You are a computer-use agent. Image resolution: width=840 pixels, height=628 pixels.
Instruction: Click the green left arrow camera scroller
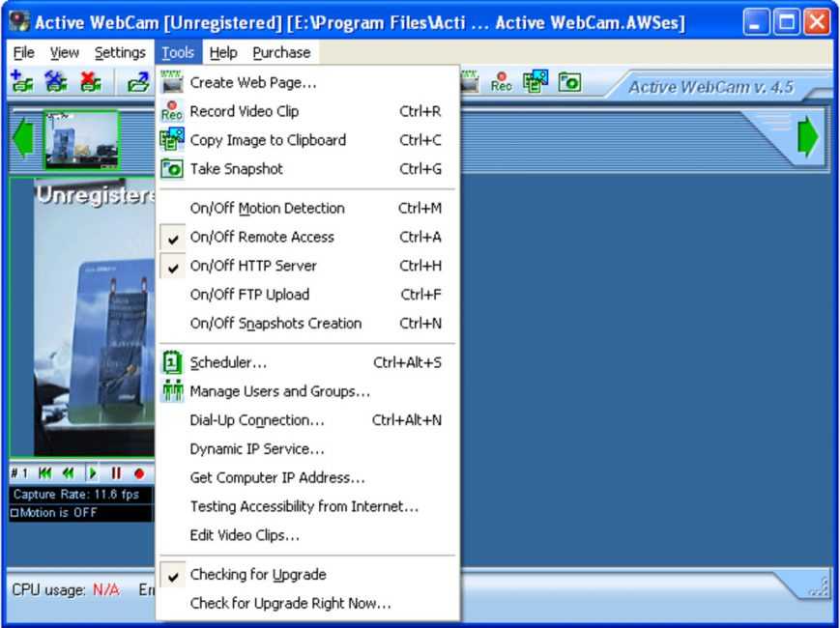(x=22, y=139)
